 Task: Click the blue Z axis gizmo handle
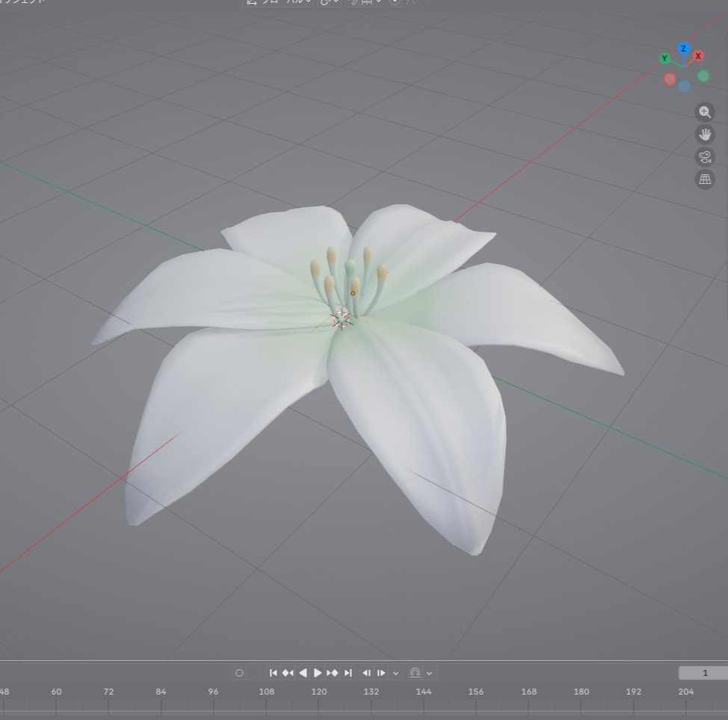coord(684,49)
